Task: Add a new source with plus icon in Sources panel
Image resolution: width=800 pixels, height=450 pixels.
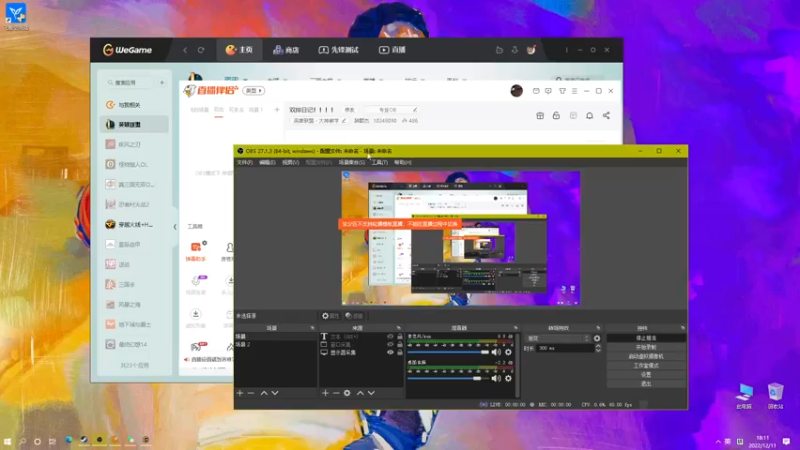Action: 325,393
